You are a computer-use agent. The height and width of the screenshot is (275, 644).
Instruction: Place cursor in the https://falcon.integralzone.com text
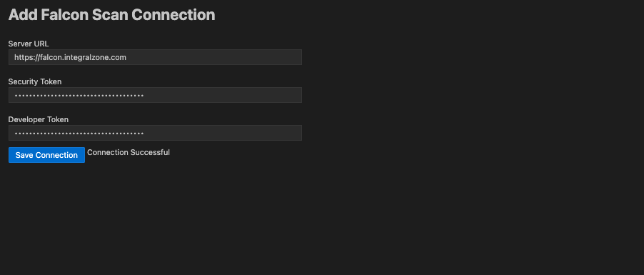pos(70,57)
